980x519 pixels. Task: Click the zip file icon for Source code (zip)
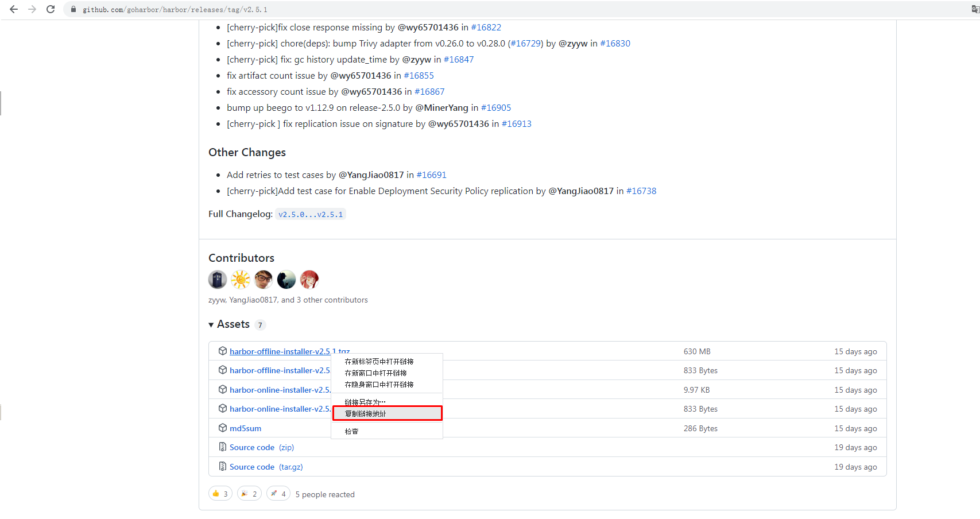[x=223, y=447]
